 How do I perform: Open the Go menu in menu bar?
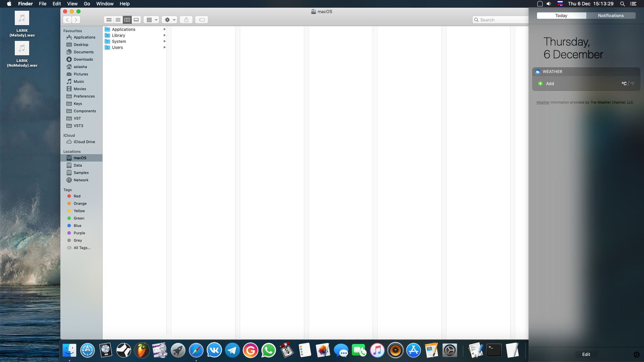pos(87,4)
